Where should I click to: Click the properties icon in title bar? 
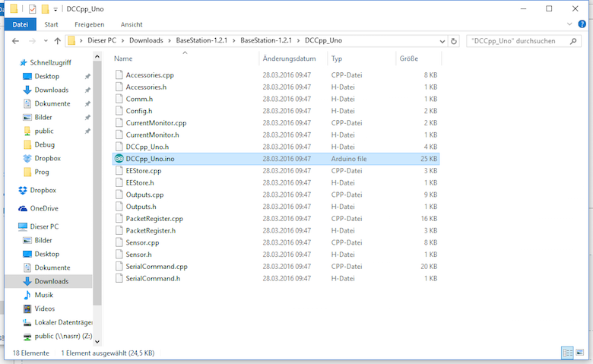pos(32,9)
